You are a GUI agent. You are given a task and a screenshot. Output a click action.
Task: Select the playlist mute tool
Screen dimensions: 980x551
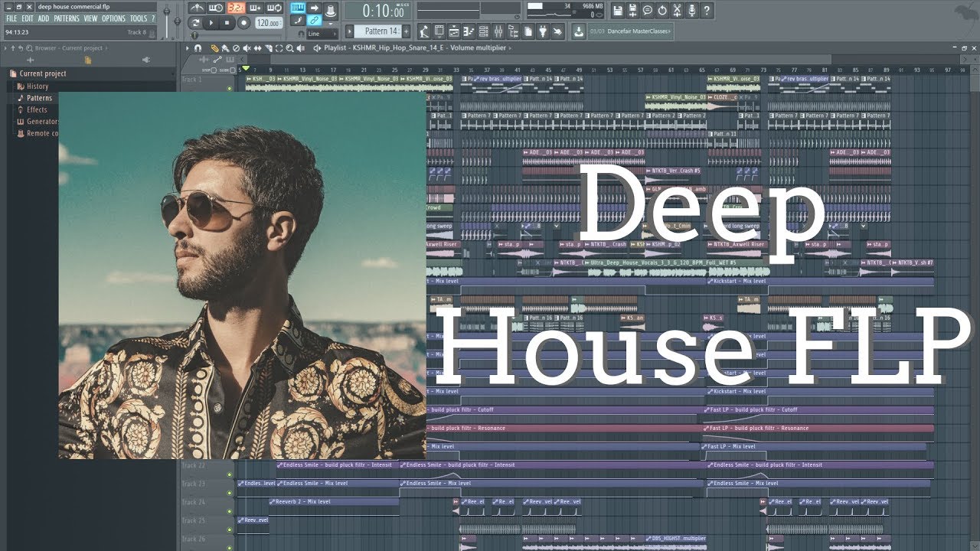click(x=247, y=48)
